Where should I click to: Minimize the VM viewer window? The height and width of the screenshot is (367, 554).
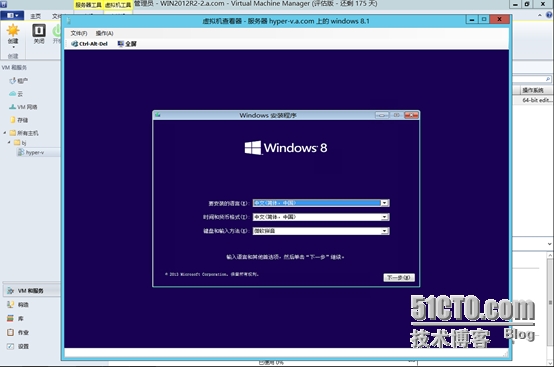[x=472, y=20]
